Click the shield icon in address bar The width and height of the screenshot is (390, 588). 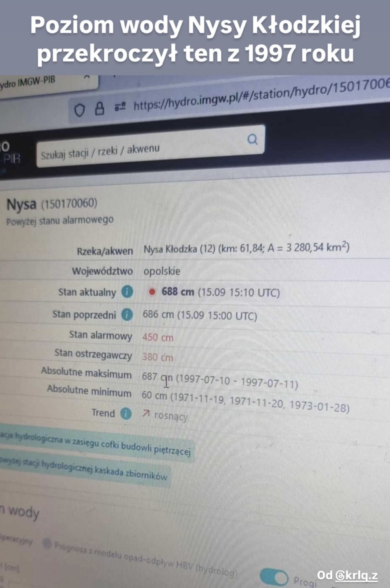pyautogui.click(x=80, y=110)
